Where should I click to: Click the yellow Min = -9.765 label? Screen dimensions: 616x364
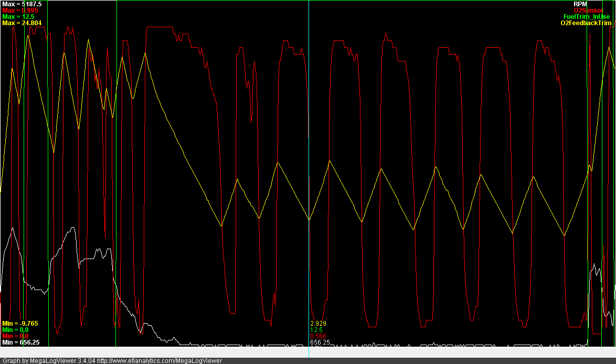click(20, 323)
